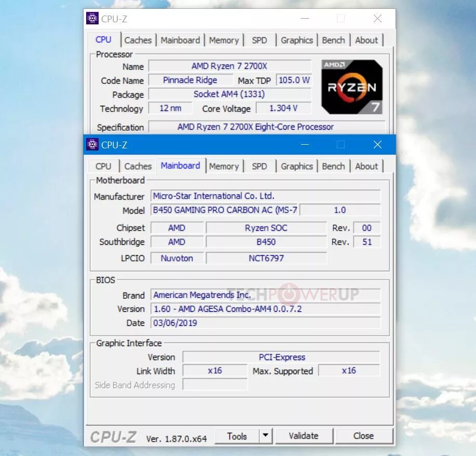The width and height of the screenshot is (476, 456).
Task: Click the model revision '1.0' field
Action: (340, 210)
